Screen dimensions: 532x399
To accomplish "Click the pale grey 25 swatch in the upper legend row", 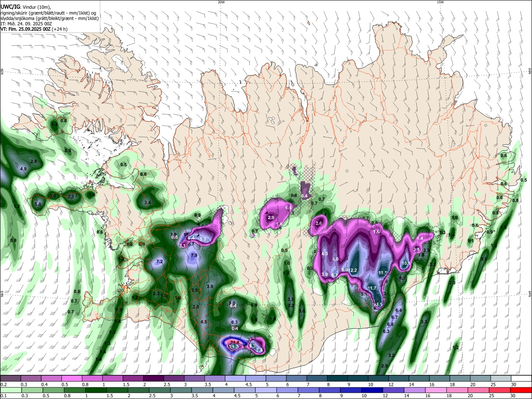I will [501, 378].
